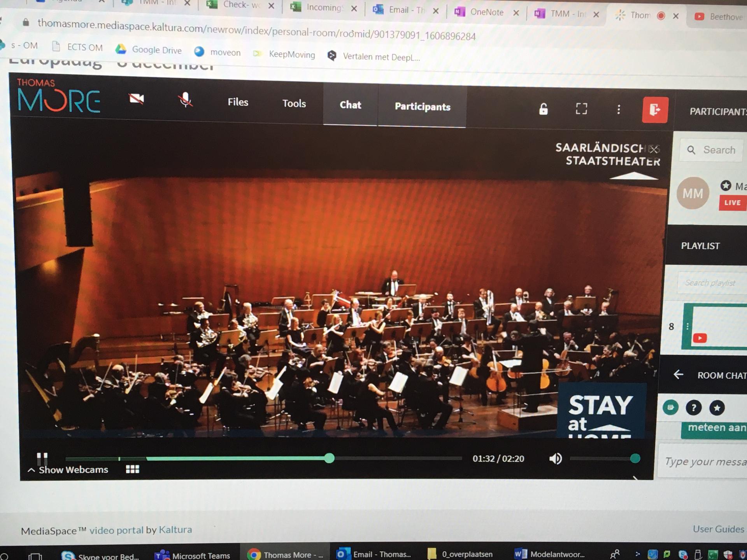Adjust the video progress slider handle
Viewport: 747px width, 560px height.
click(329, 458)
